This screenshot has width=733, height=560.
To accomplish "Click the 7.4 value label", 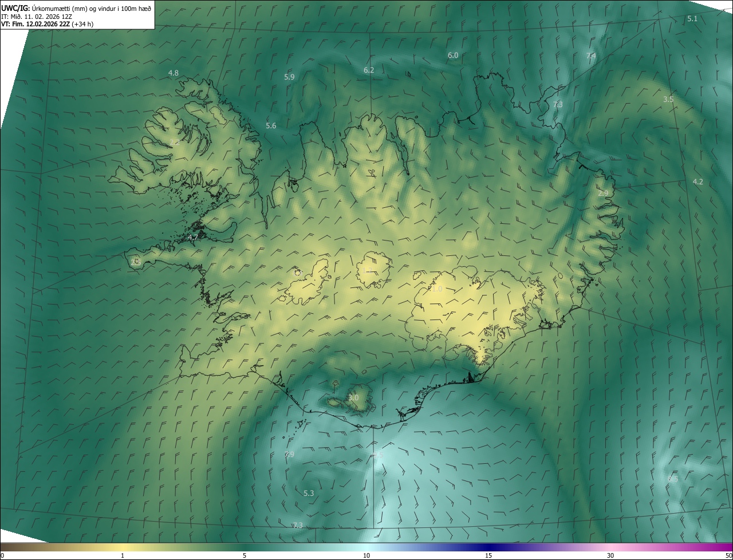I will 591,56.
